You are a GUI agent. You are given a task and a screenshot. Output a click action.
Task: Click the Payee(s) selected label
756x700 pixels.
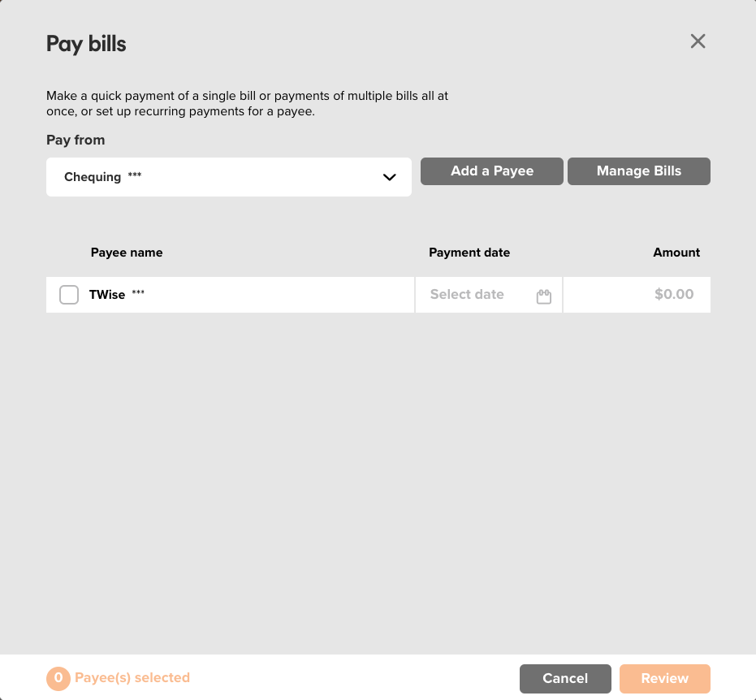(132, 678)
